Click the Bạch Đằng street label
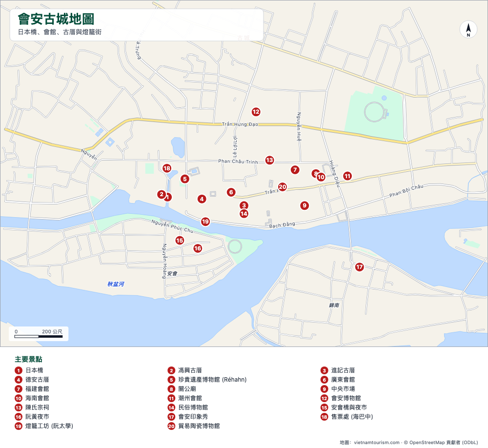 282,225
